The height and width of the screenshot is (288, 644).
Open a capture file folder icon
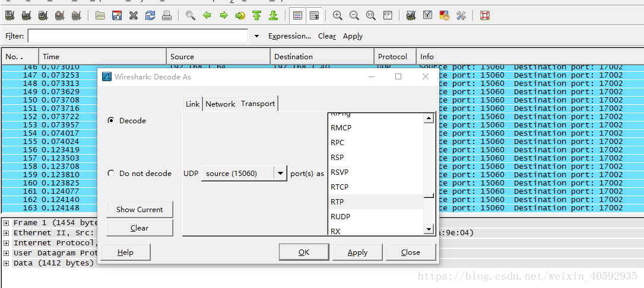tap(100, 15)
